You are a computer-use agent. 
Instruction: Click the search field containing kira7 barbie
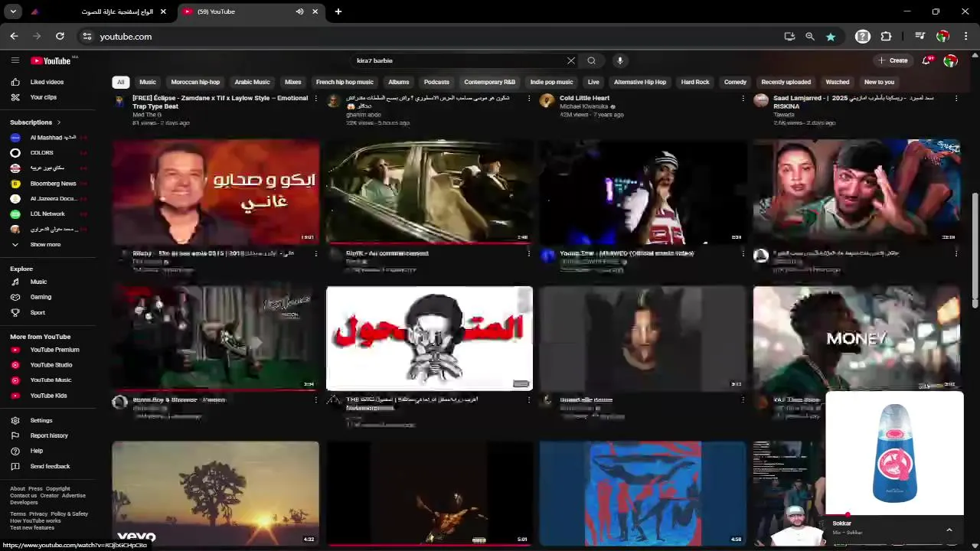click(459, 60)
